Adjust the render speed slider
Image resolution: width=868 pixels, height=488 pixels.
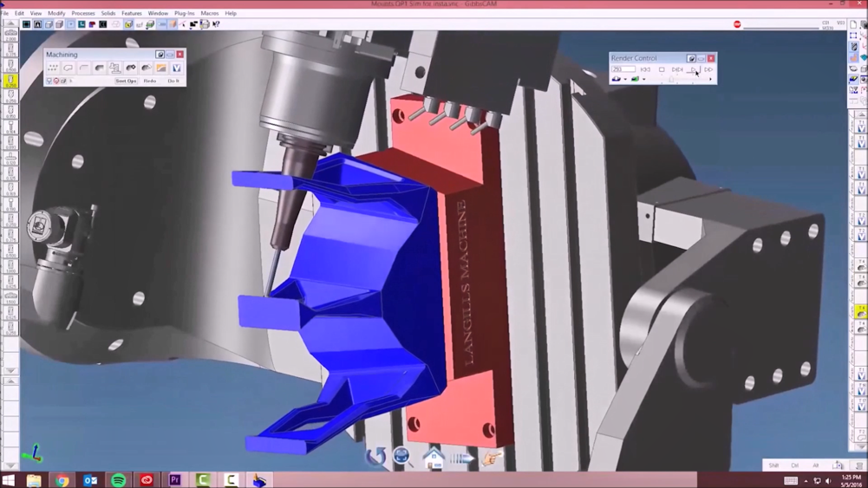[x=669, y=80]
